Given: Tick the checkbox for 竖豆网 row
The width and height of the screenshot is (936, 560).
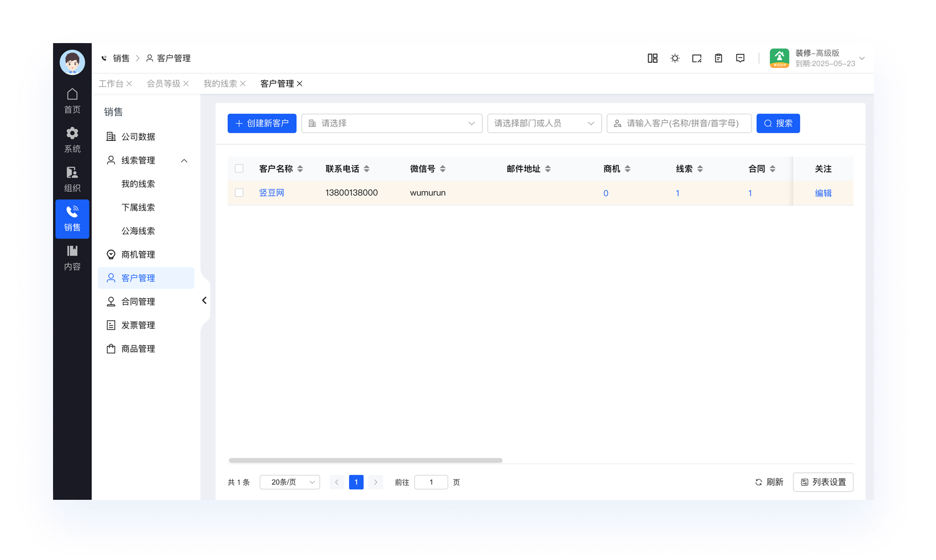Looking at the screenshot, I should [x=239, y=193].
